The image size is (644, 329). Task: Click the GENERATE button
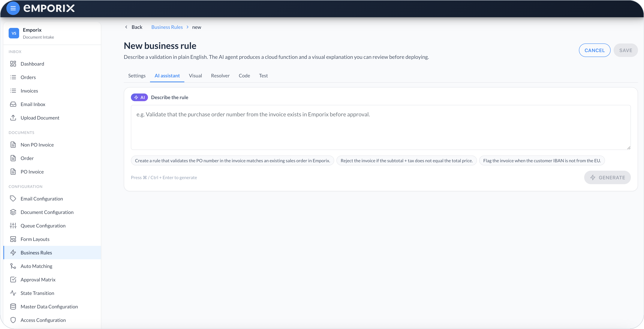(607, 178)
